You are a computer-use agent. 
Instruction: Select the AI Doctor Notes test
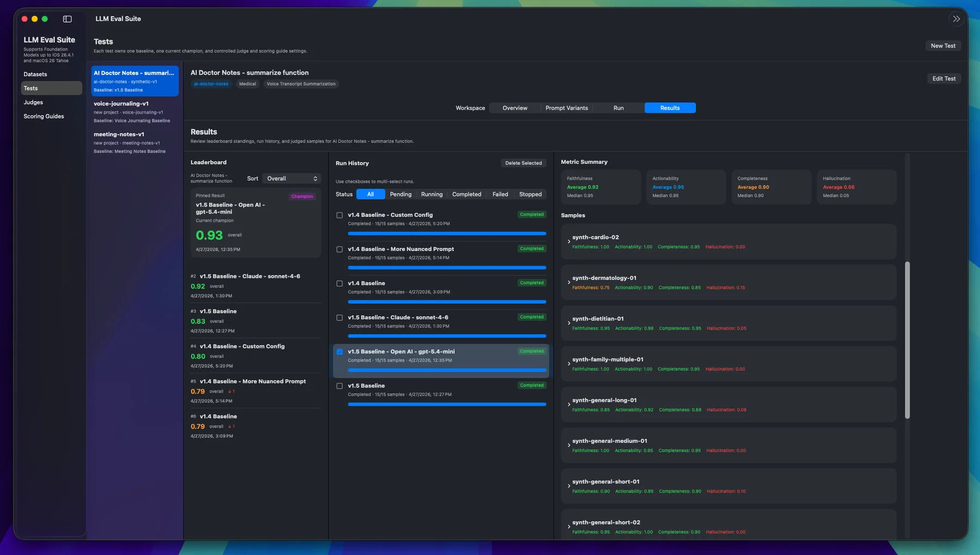(x=134, y=81)
